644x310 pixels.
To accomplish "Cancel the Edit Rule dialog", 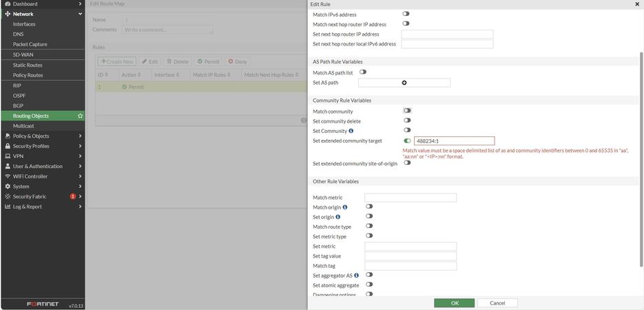I will point(497,303).
